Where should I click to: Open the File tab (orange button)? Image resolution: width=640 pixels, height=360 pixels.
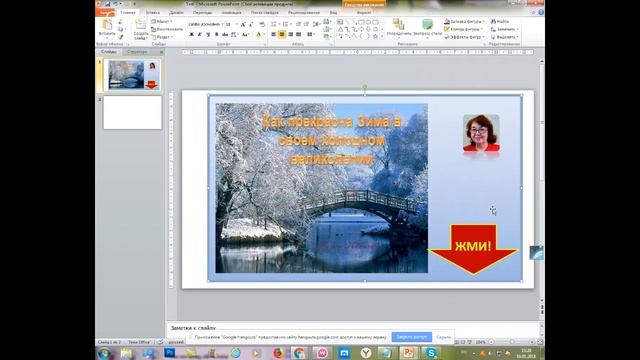pos(106,13)
